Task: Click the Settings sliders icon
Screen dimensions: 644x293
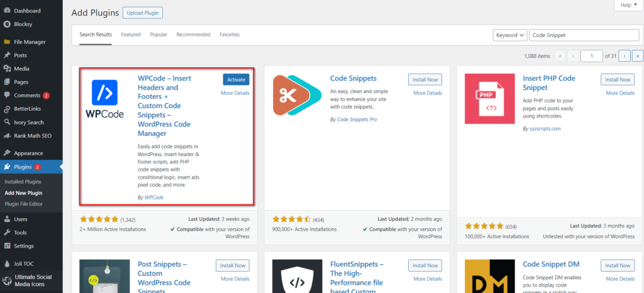Action: [x=6, y=246]
